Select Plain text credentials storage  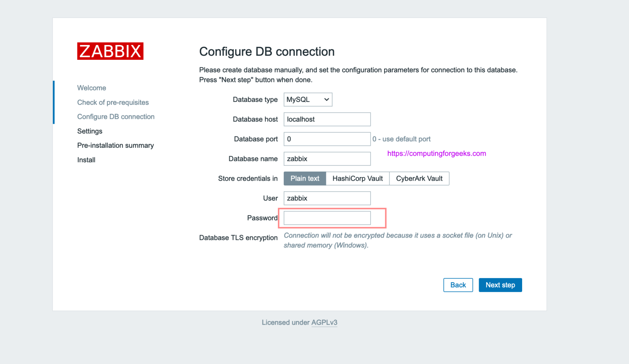[304, 178]
